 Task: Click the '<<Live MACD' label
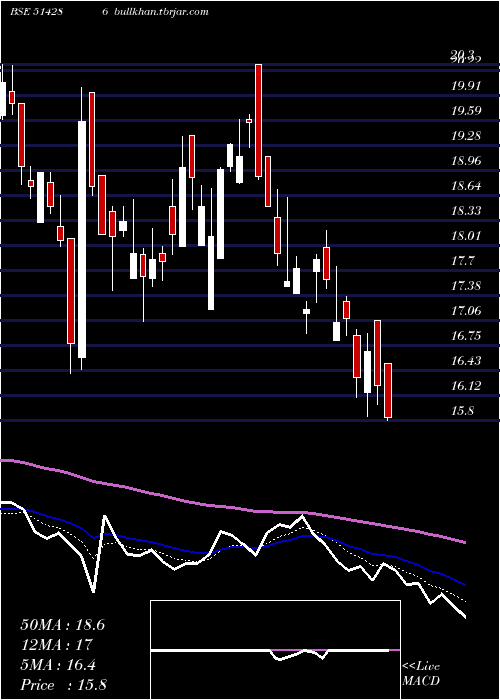(x=421, y=674)
